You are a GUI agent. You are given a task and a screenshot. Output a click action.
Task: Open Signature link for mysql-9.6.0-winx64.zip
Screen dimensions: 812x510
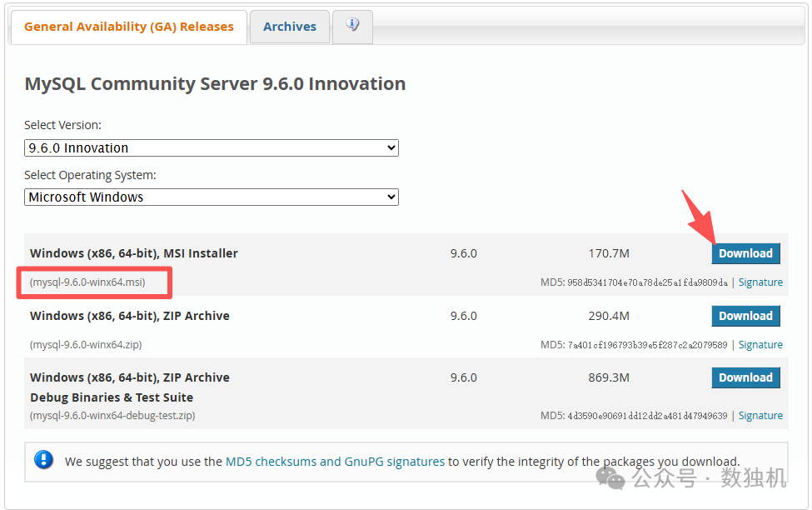coord(760,345)
